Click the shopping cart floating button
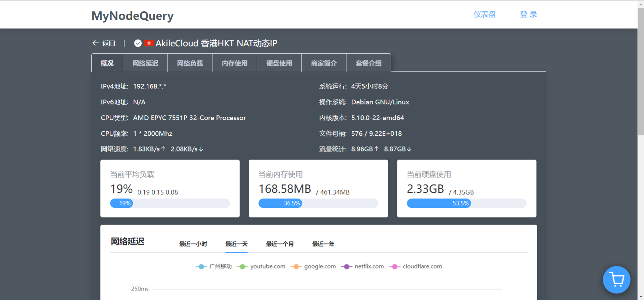 [x=616, y=280]
